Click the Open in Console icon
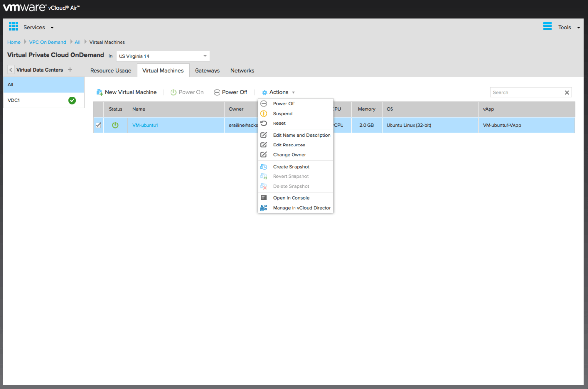The height and width of the screenshot is (389, 588). [x=264, y=198]
